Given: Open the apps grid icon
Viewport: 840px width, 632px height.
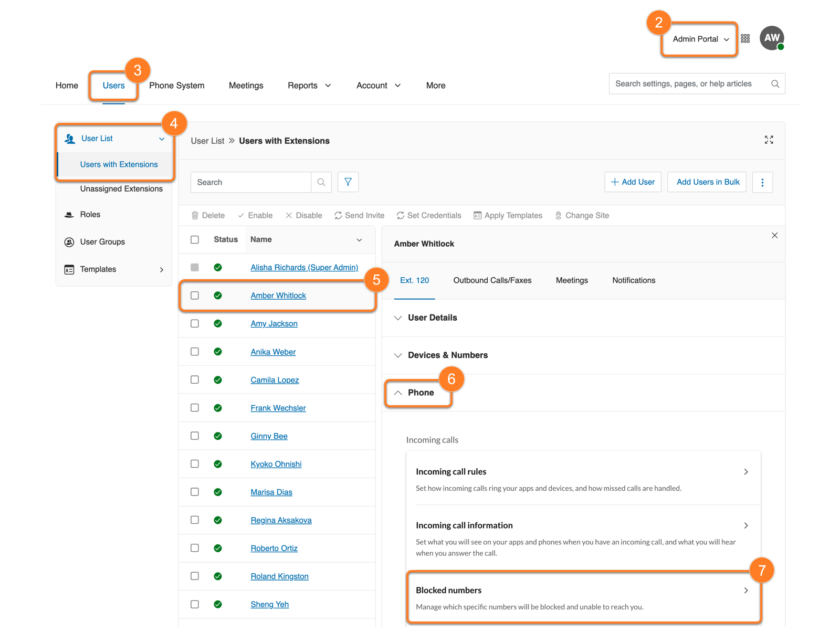Looking at the screenshot, I should click(745, 39).
